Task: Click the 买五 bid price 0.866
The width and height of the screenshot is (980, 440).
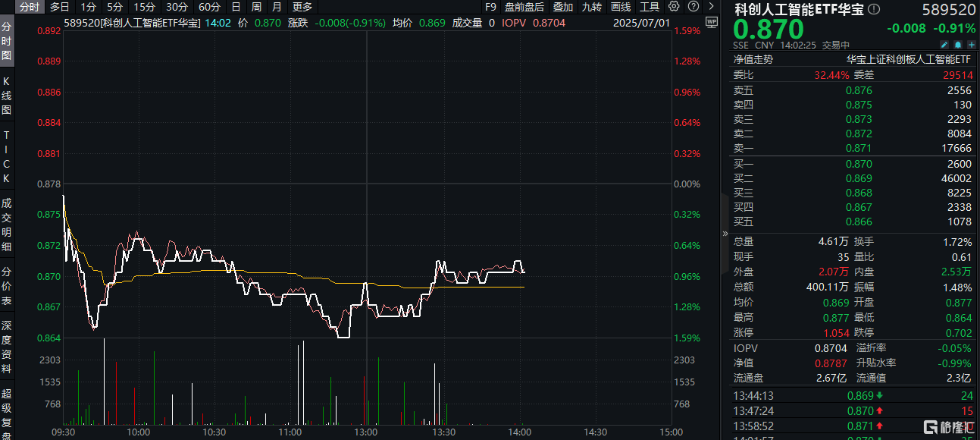Action: pos(859,222)
